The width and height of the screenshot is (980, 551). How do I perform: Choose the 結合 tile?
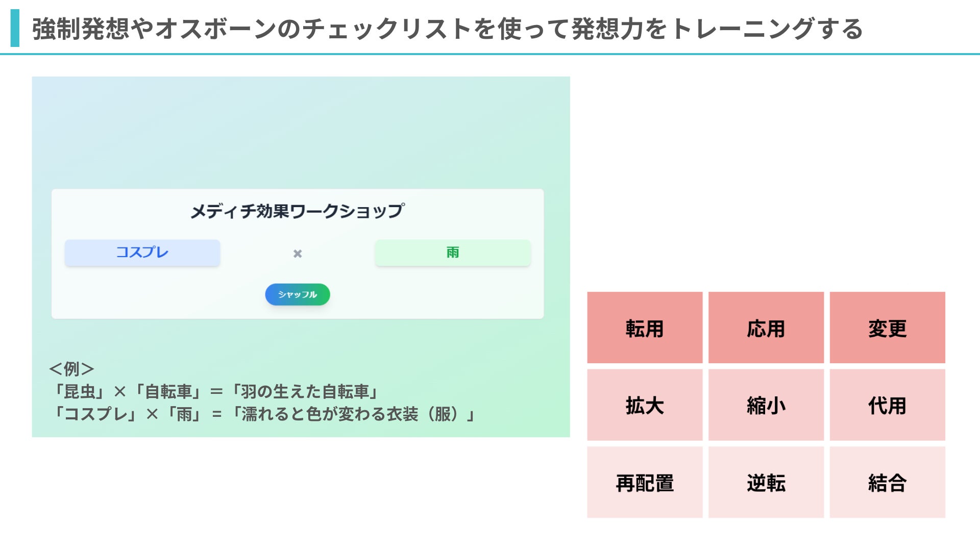click(888, 483)
